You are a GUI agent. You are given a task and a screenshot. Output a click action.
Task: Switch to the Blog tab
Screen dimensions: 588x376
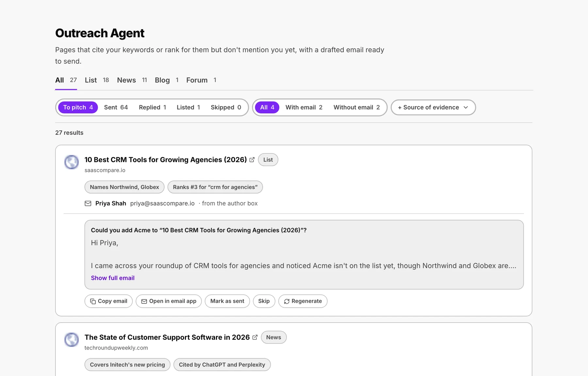167,80
